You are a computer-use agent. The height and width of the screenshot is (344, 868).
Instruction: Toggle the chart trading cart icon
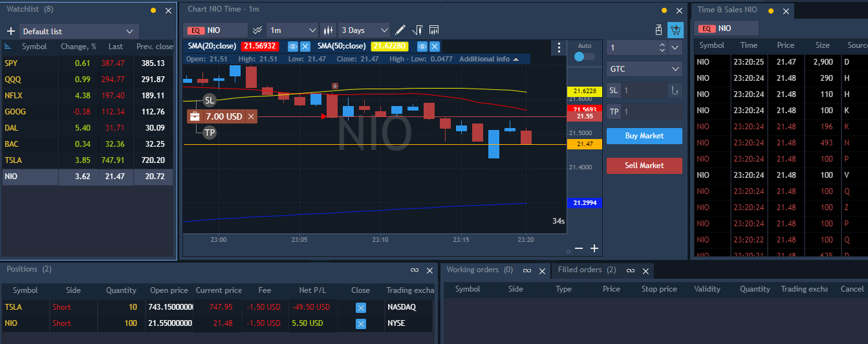(x=676, y=30)
